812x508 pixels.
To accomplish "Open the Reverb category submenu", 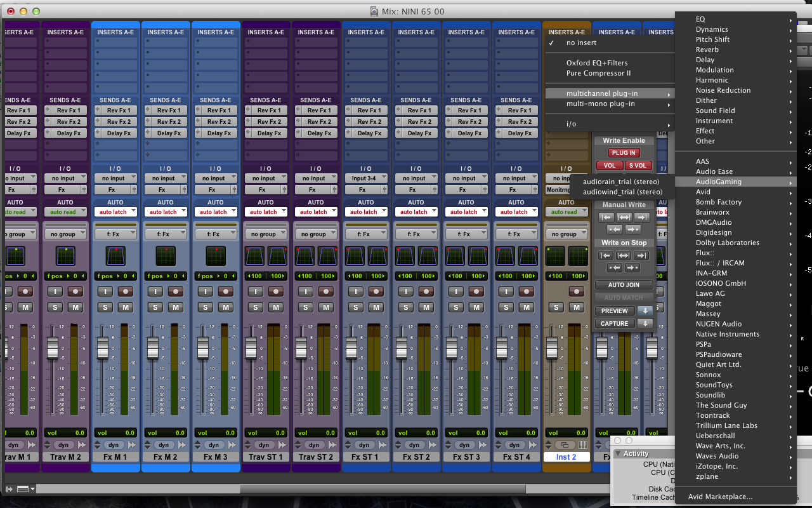I will (x=736, y=50).
